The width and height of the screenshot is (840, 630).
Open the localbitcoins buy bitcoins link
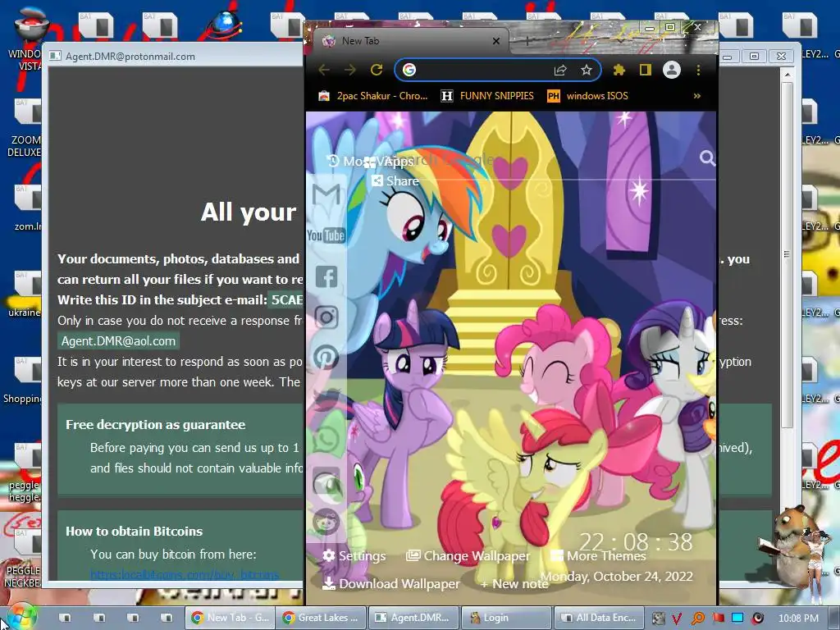[185, 575]
